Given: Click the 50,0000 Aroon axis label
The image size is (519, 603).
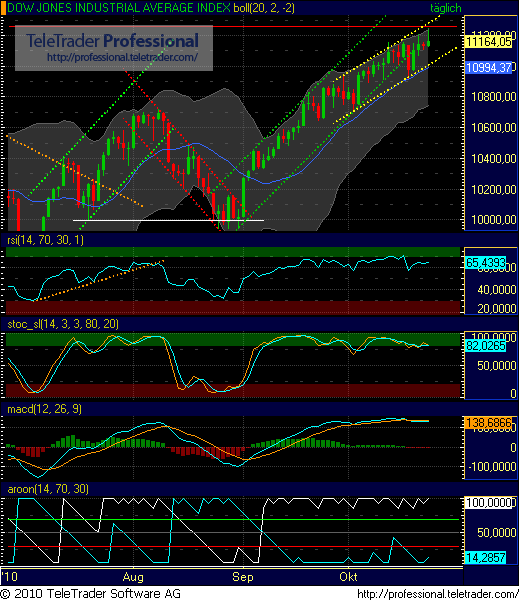Looking at the screenshot, I should [496, 533].
